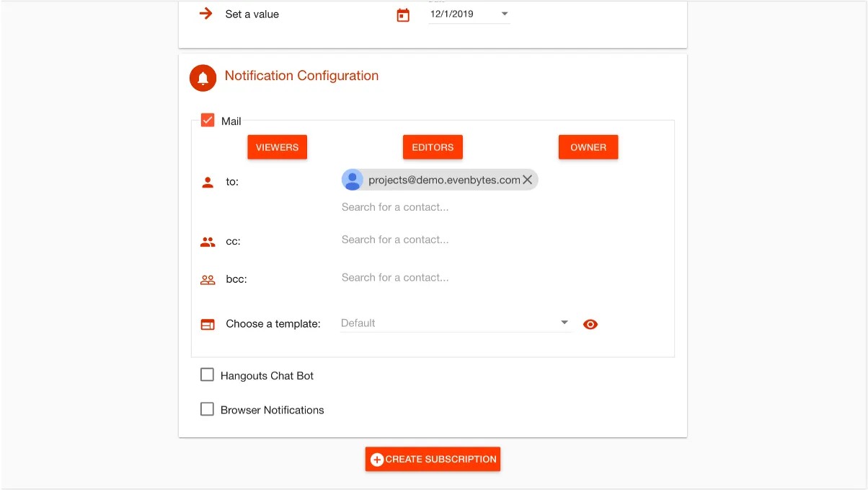
Task: Open the Default template dropdown
Action: click(456, 323)
